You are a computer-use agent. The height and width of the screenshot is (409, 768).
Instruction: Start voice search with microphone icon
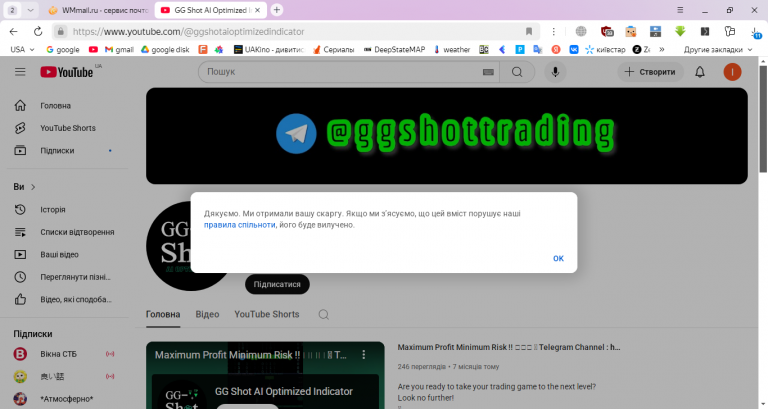[x=555, y=72]
